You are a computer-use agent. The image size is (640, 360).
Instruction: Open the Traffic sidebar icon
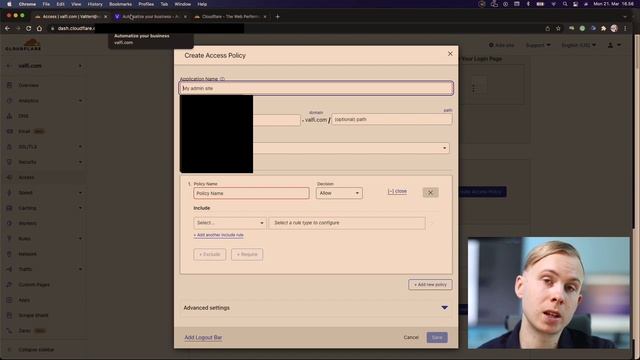click(9, 269)
